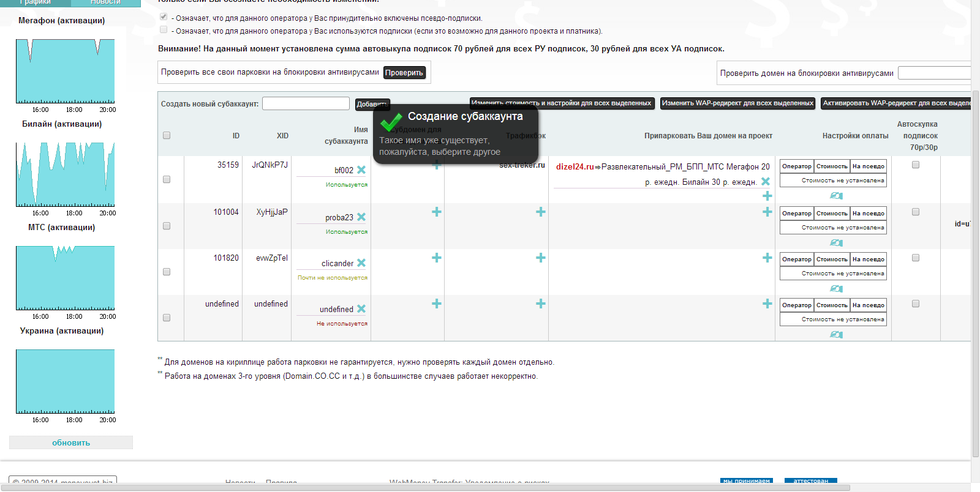980x492 pixels.
Task: Click Оператор button in bf002 row
Action: click(x=797, y=166)
